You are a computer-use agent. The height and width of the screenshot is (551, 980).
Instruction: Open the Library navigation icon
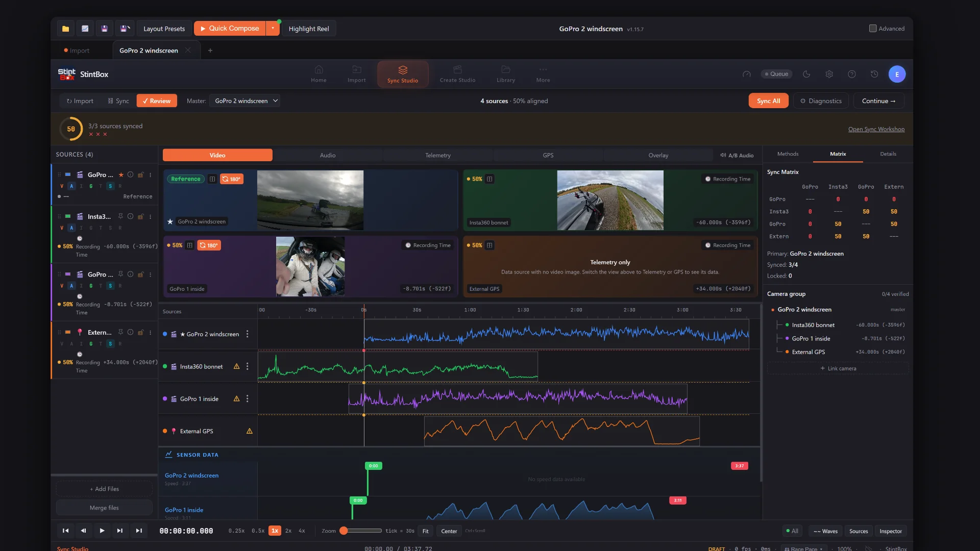point(506,74)
